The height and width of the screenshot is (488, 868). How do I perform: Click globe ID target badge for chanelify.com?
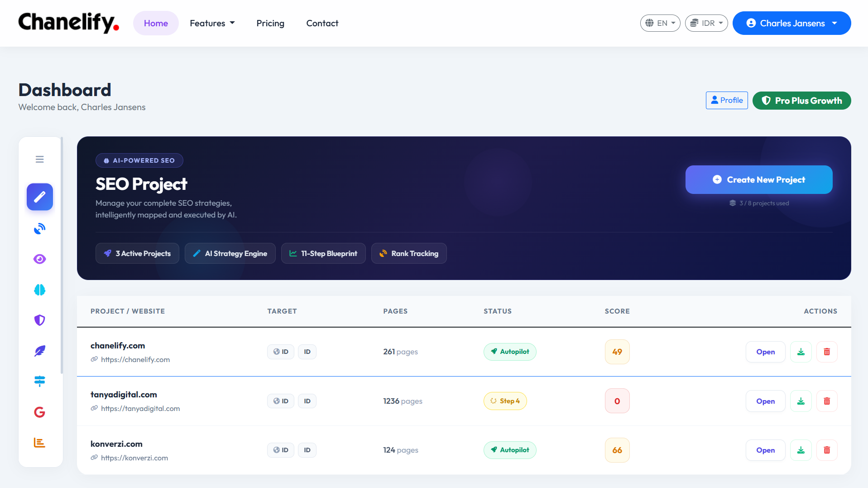tap(281, 352)
